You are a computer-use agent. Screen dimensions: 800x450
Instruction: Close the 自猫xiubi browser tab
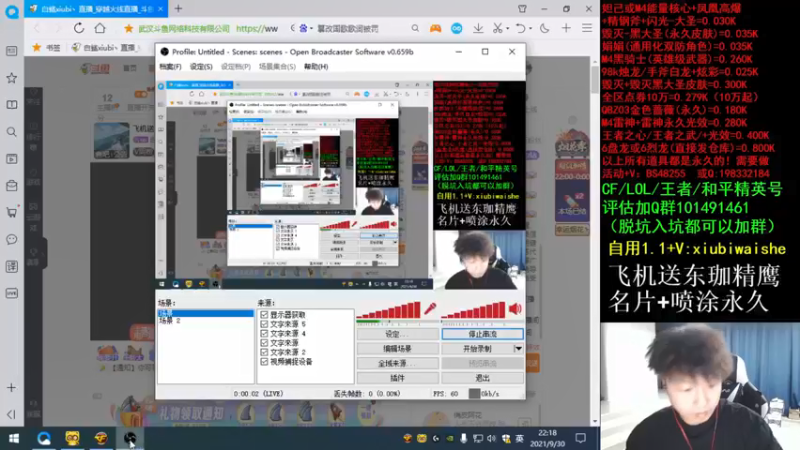point(160,9)
